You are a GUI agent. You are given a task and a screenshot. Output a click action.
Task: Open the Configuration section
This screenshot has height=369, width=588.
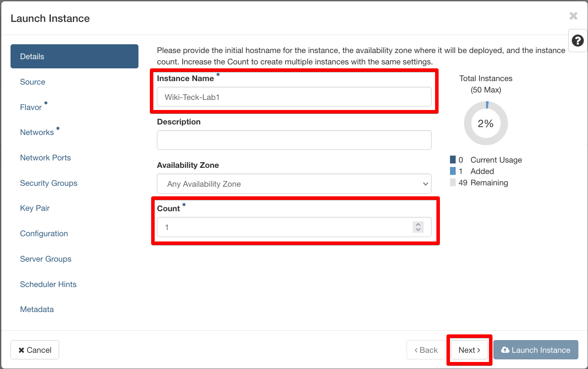pos(44,234)
